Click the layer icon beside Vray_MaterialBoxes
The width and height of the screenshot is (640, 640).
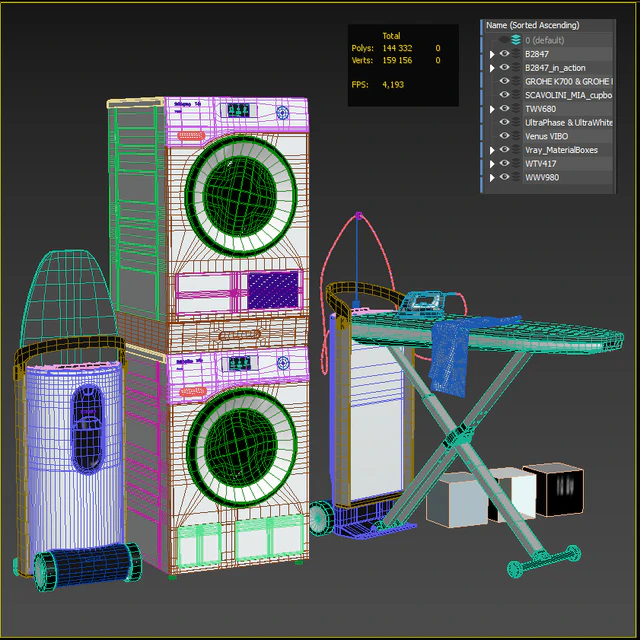pyautogui.click(x=516, y=150)
